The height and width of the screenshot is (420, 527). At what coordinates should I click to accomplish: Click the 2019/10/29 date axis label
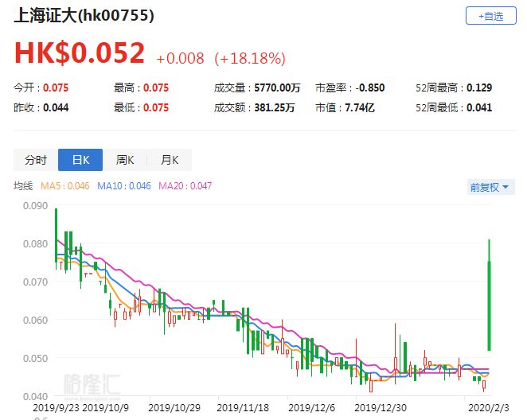point(174,408)
